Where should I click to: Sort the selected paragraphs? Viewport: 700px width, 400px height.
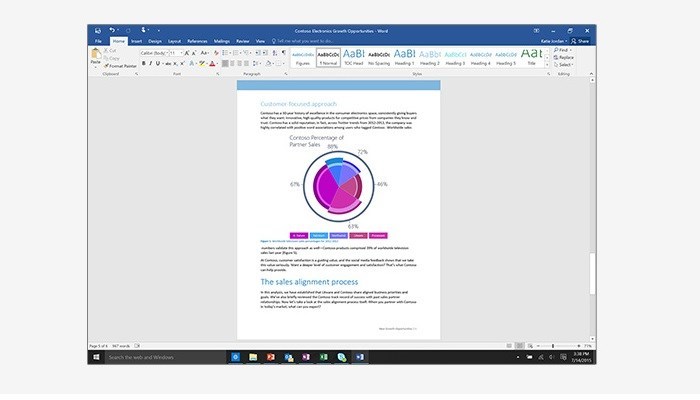point(275,53)
